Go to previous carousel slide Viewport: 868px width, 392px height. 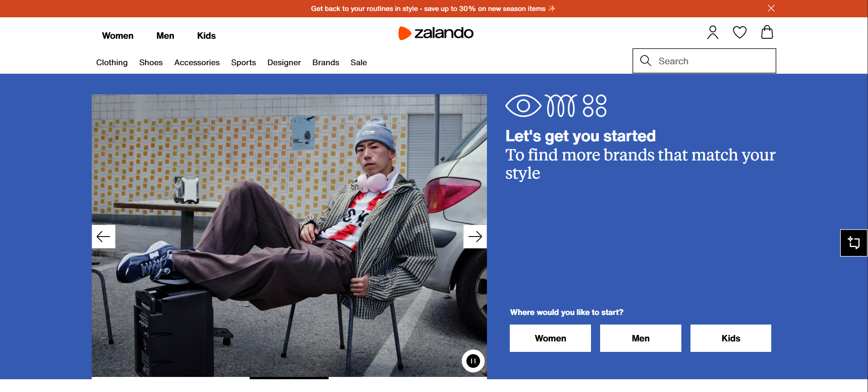[x=104, y=237]
